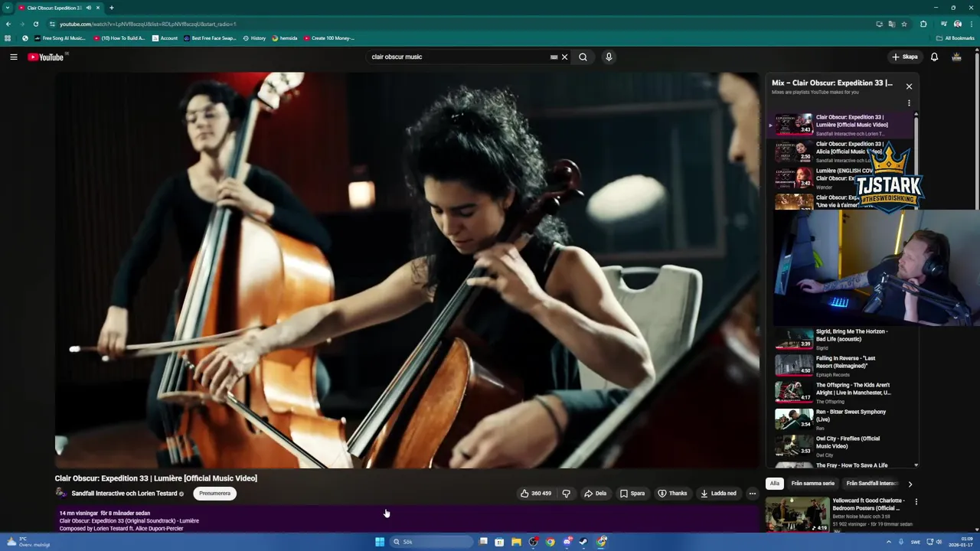This screenshot has height=551, width=980.
Task: Click the Spara save button
Action: pos(632,494)
